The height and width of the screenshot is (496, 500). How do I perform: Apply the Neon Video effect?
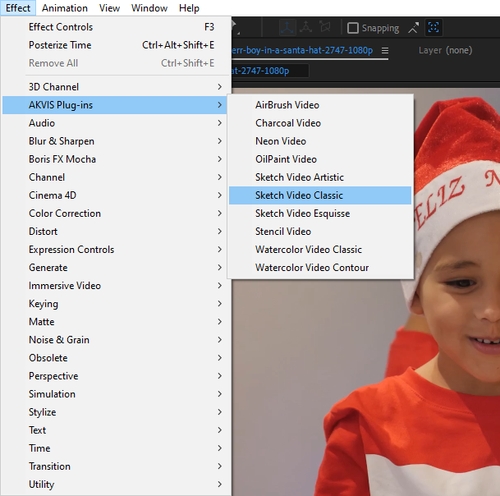(x=320, y=141)
